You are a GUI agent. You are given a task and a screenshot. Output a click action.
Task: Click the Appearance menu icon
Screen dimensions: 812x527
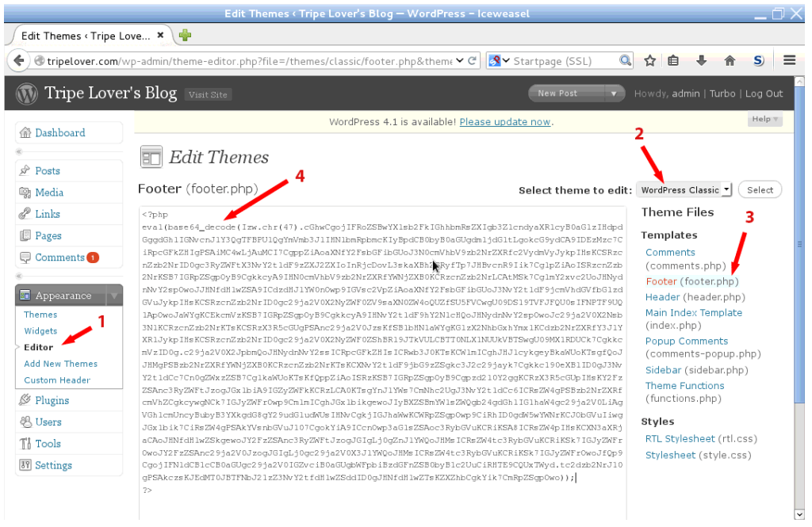tap(25, 295)
